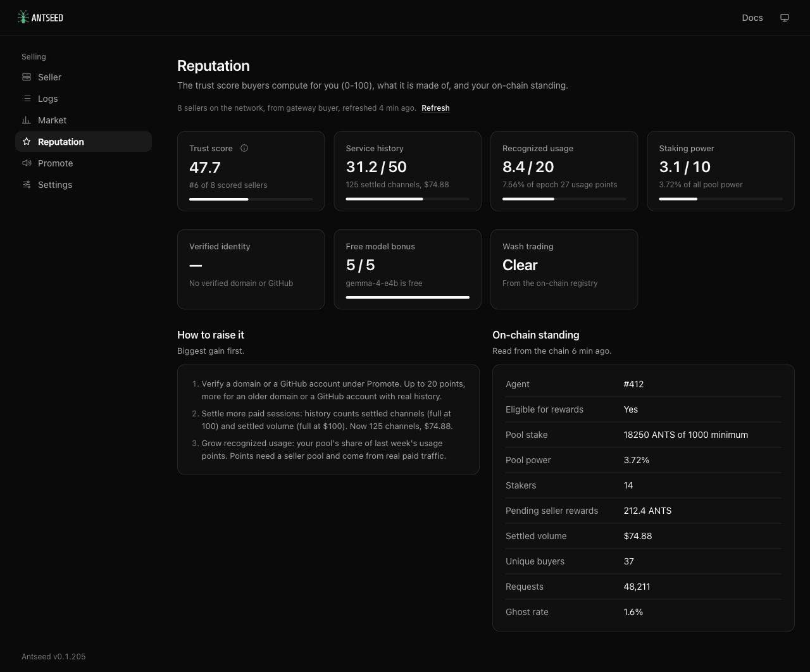Click the Stakers value 14
810x672 pixels.
click(628, 485)
